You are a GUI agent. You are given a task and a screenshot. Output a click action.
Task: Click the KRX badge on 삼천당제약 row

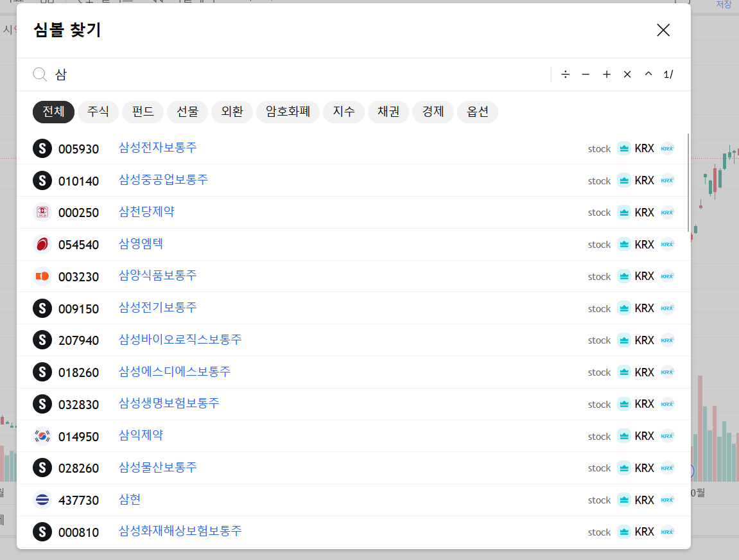click(x=667, y=213)
